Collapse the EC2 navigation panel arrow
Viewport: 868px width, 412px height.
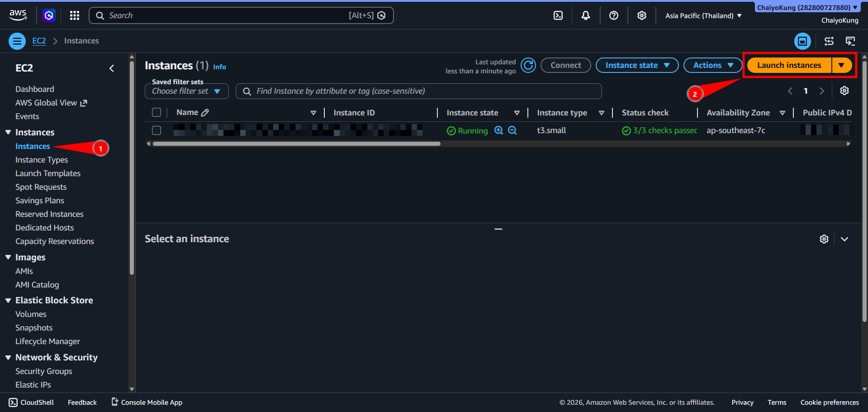click(112, 68)
